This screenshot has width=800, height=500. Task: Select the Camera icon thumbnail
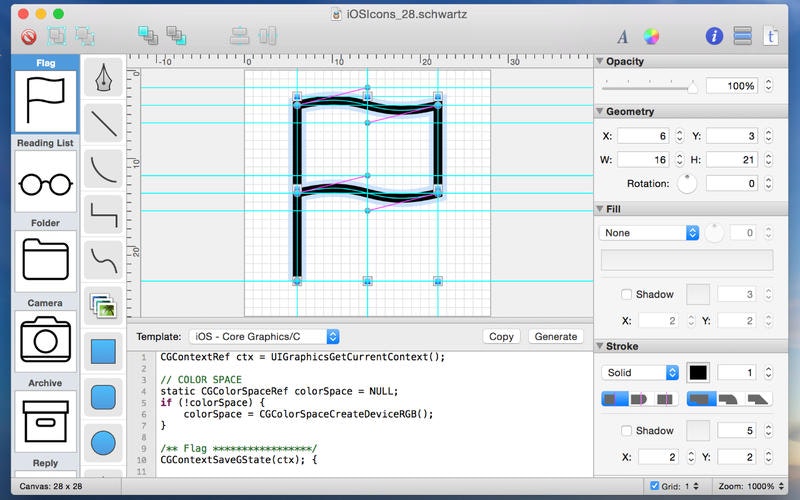45,342
